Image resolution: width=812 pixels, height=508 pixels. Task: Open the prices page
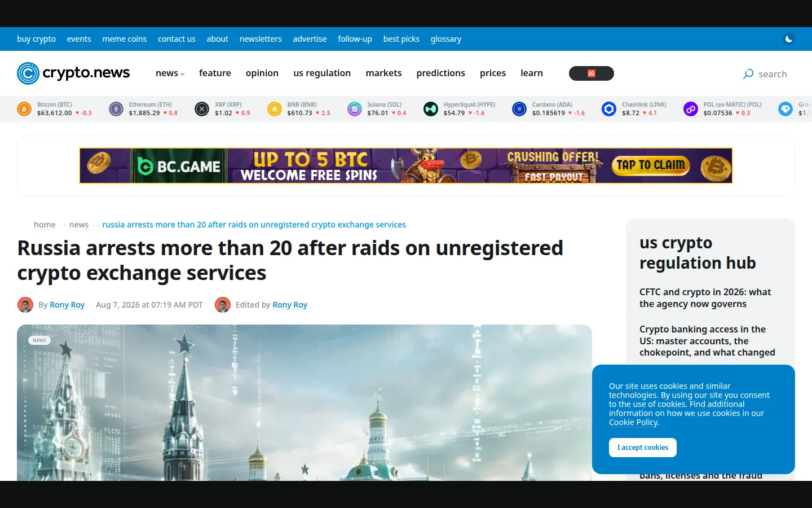click(493, 73)
